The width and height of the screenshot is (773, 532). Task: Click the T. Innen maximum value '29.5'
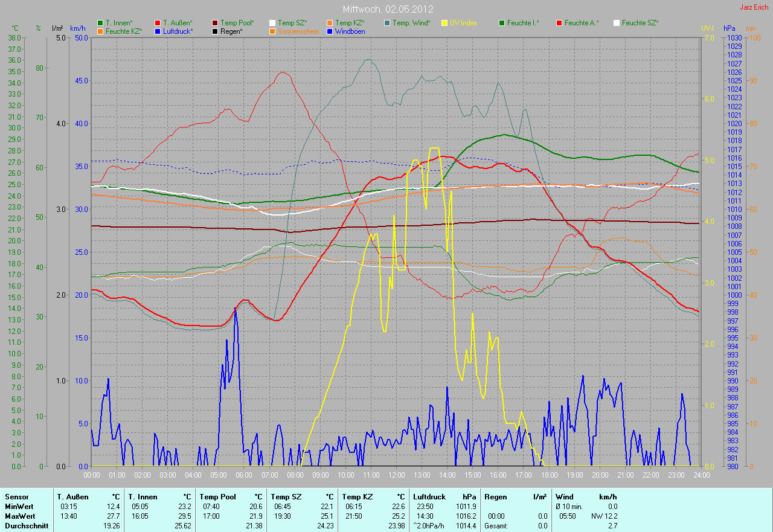185,516
